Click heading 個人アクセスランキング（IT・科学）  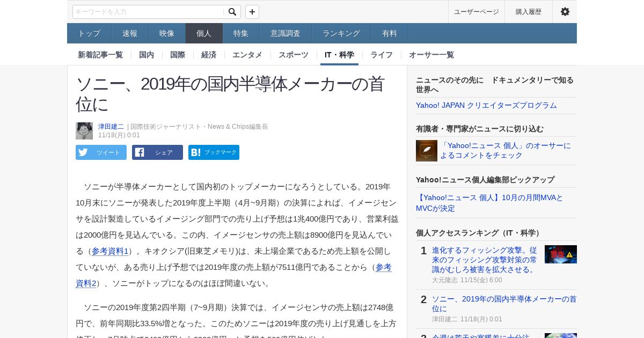[x=479, y=233]
